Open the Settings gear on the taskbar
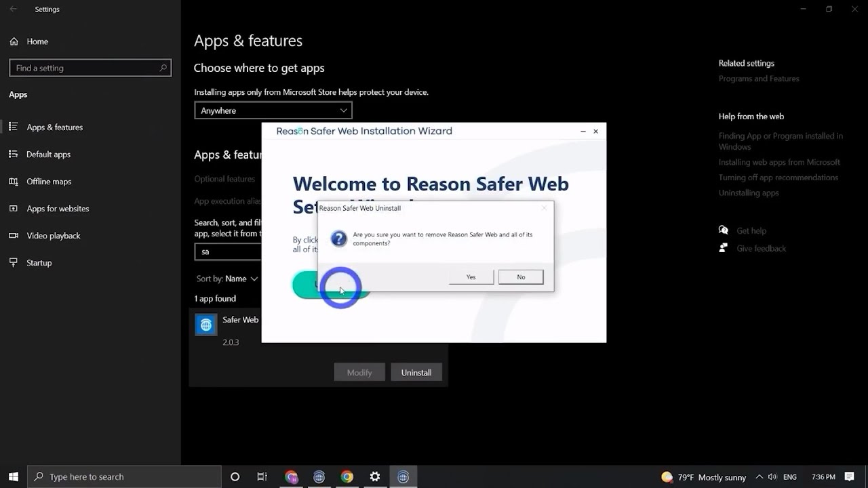 [374, 476]
